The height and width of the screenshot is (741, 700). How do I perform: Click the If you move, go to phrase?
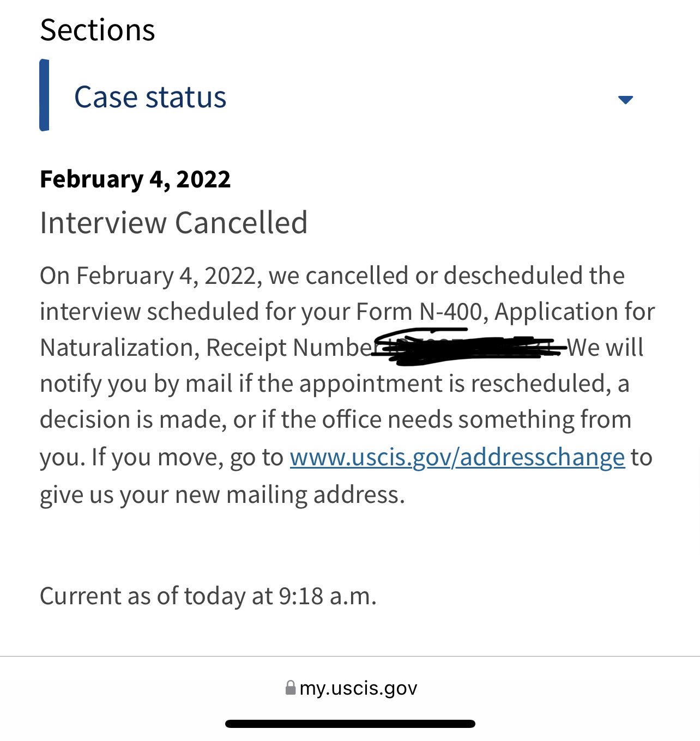[x=187, y=457]
